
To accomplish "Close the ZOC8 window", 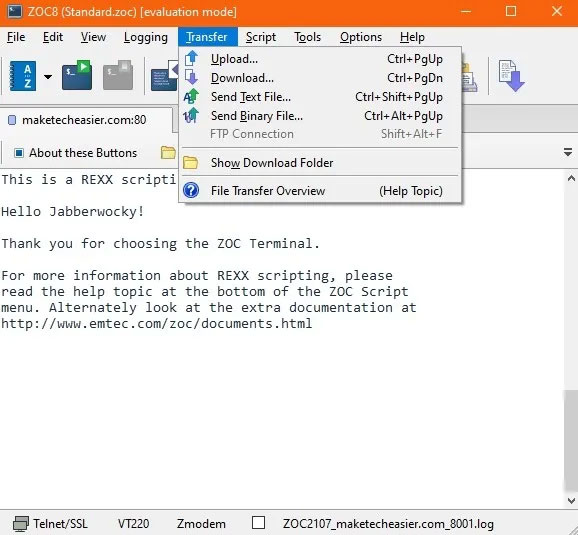I will (x=557, y=11).
